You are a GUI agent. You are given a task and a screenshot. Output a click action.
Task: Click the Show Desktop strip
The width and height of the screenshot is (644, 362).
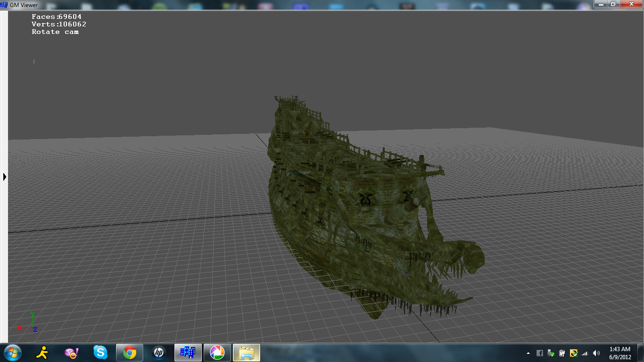coord(641,353)
